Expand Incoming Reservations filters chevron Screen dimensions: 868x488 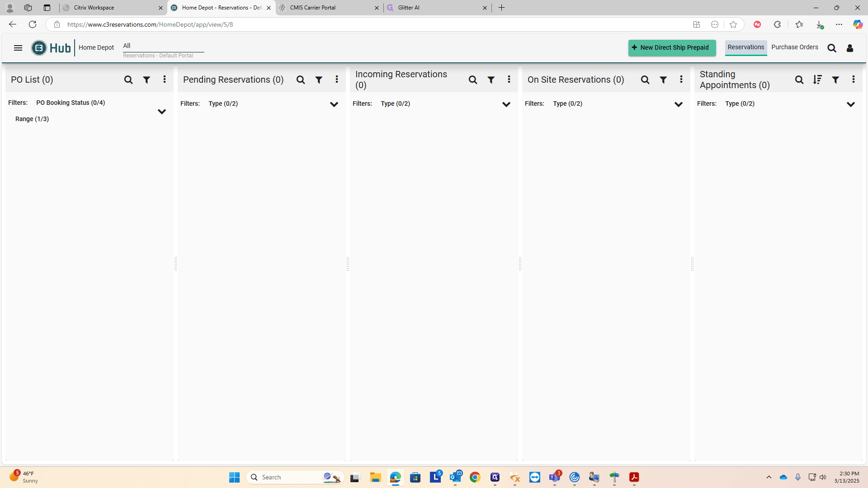pyautogui.click(x=506, y=104)
